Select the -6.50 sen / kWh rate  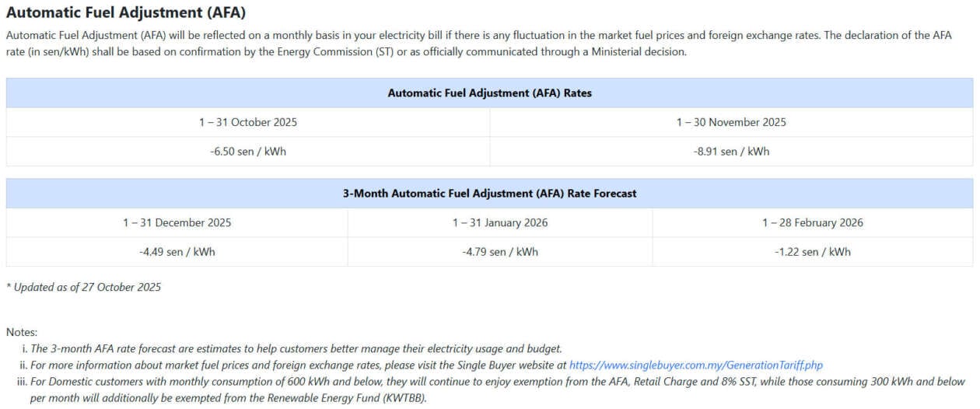pos(248,152)
